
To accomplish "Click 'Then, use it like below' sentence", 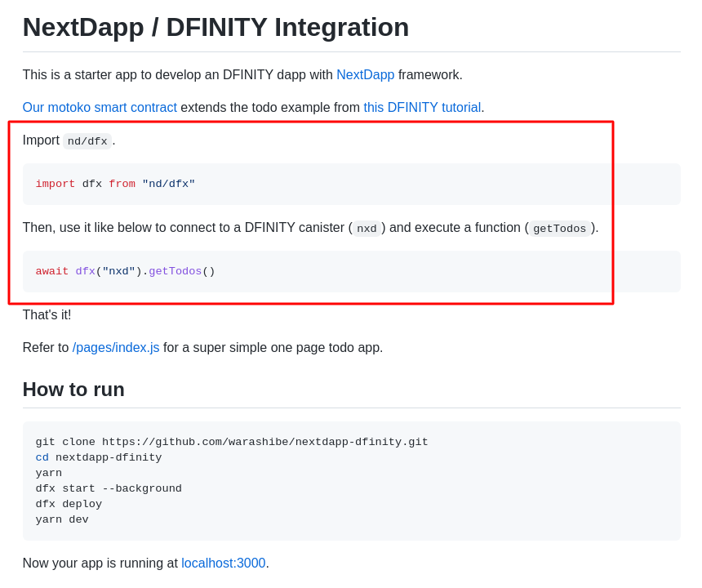I will click(x=311, y=228).
